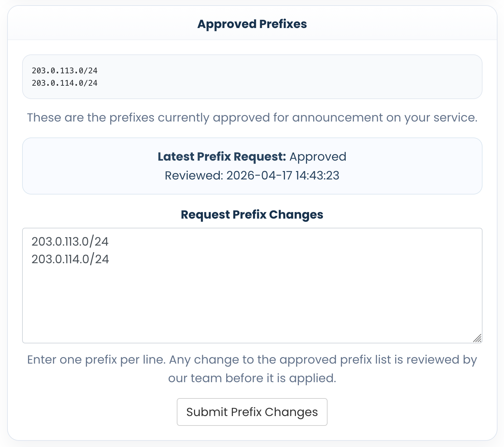
Task: Click the Latest Prefix Request label
Action: 222,156
